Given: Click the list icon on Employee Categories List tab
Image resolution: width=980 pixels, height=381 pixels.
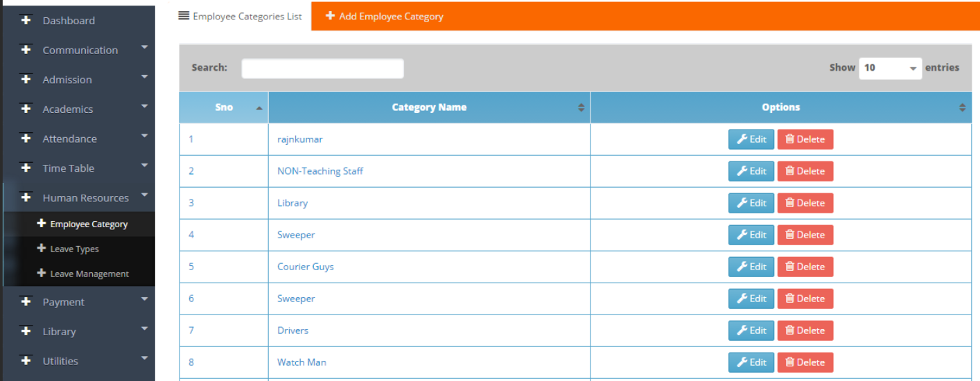Looking at the screenshot, I should click(184, 15).
